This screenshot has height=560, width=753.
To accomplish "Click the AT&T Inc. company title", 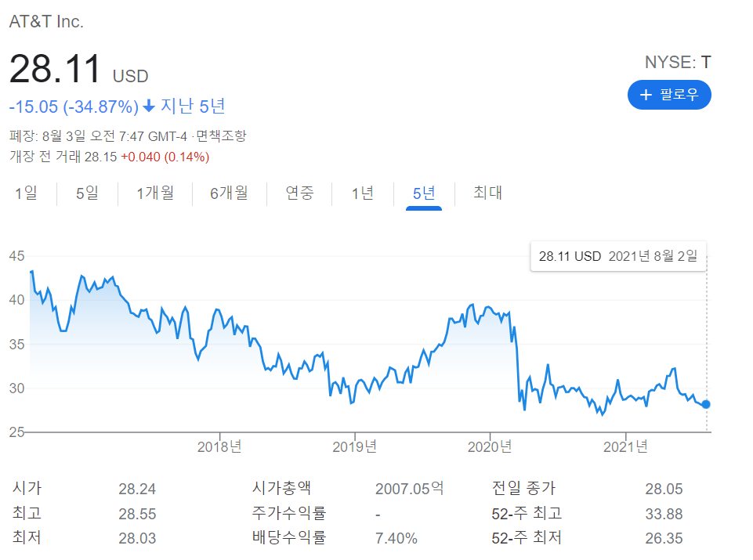I will pyautogui.click(x=46, y=22).
